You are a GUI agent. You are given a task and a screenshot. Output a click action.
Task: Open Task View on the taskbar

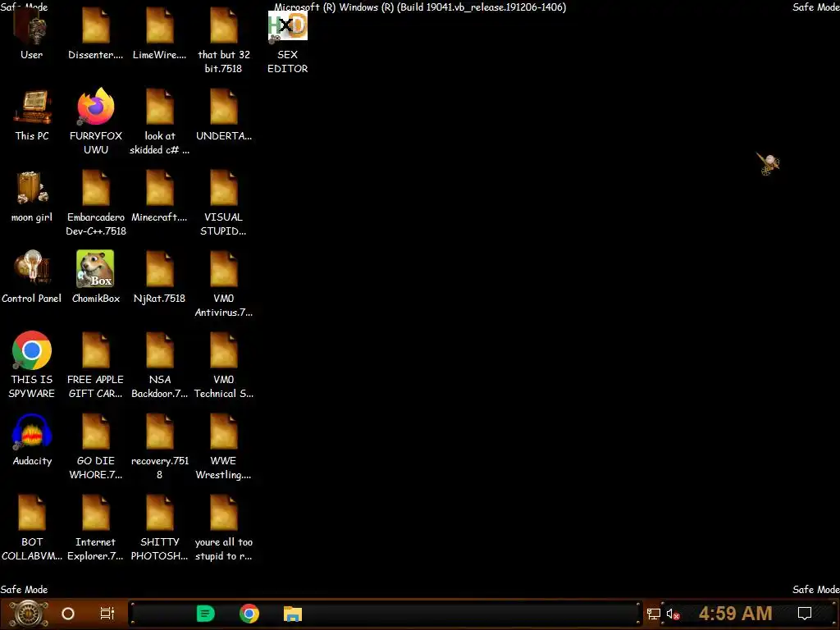tap(107, 614)
